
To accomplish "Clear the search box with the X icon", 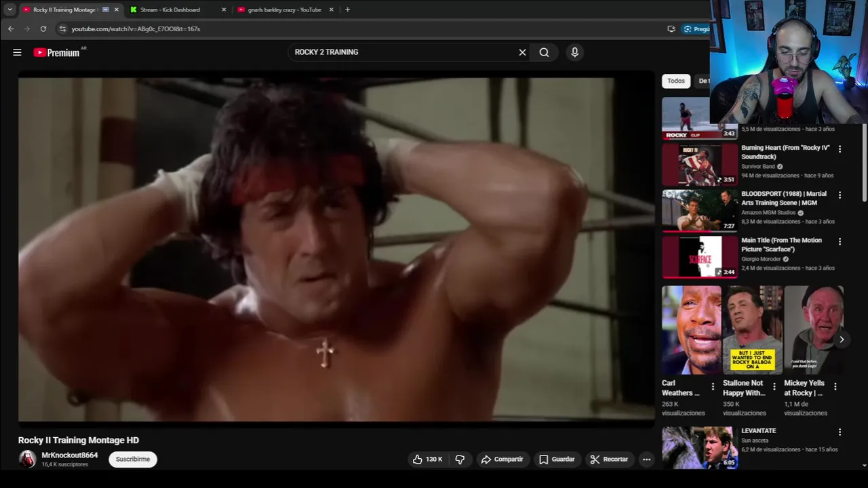I will click(522, 52).
